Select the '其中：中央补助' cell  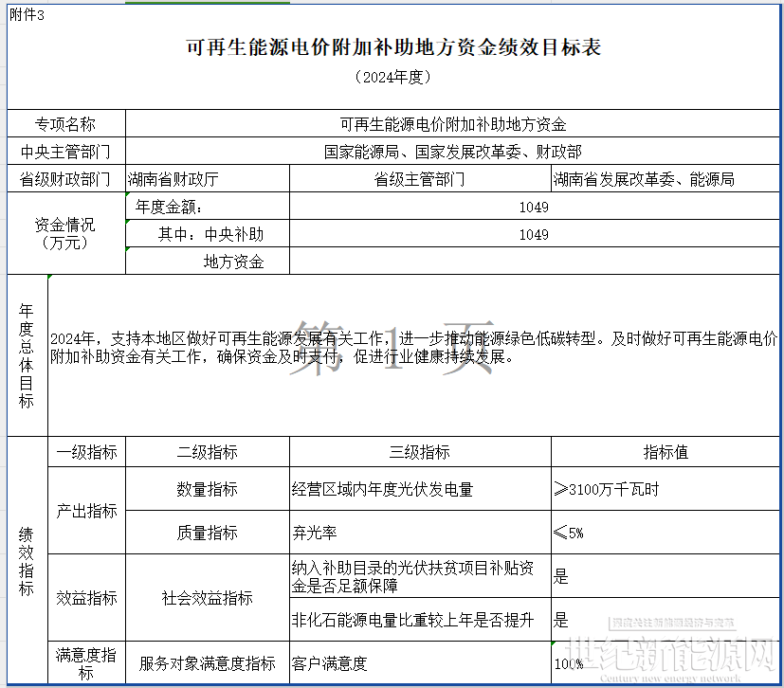(208, 234)
